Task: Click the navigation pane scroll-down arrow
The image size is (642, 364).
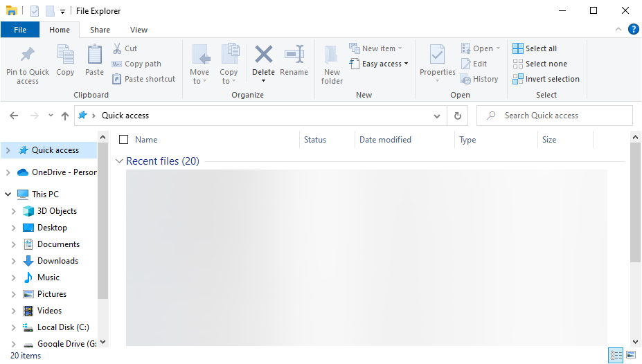Action: (x=102, y=341)
